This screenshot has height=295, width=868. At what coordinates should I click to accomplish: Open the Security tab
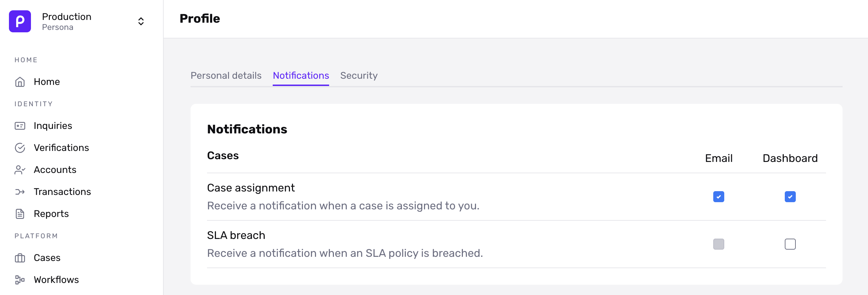coord(359,76)
